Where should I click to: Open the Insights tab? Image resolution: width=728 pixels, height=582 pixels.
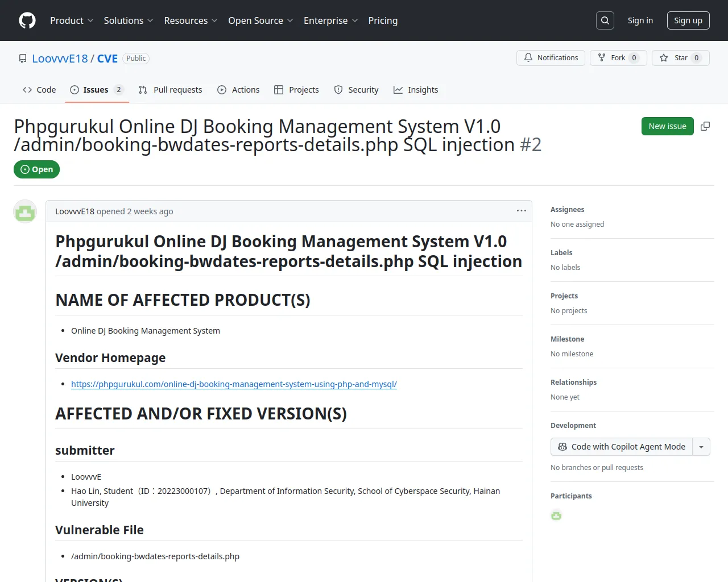coord(416,90)
